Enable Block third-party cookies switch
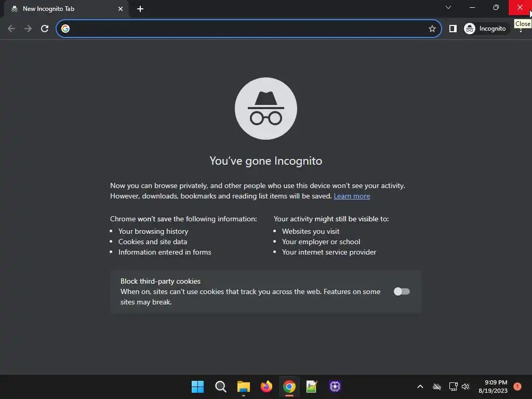 click(x=402, y=291)
